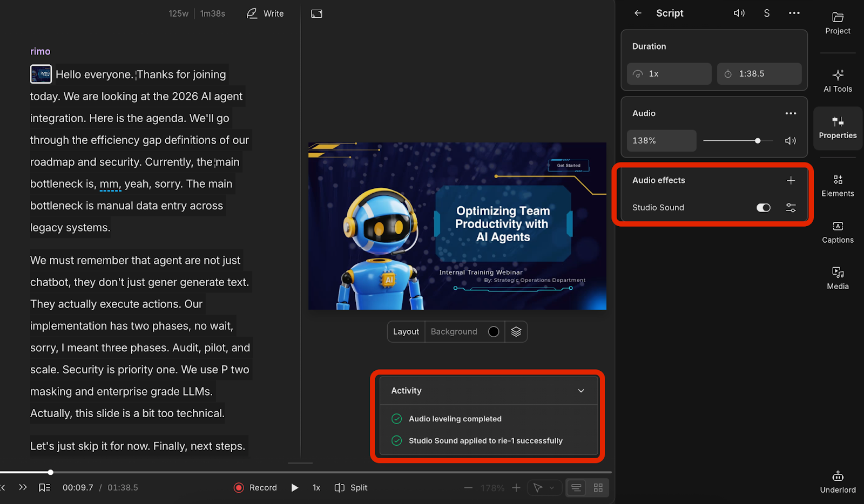
Task: Open the Captions panel
Action: tap(838, 232)
